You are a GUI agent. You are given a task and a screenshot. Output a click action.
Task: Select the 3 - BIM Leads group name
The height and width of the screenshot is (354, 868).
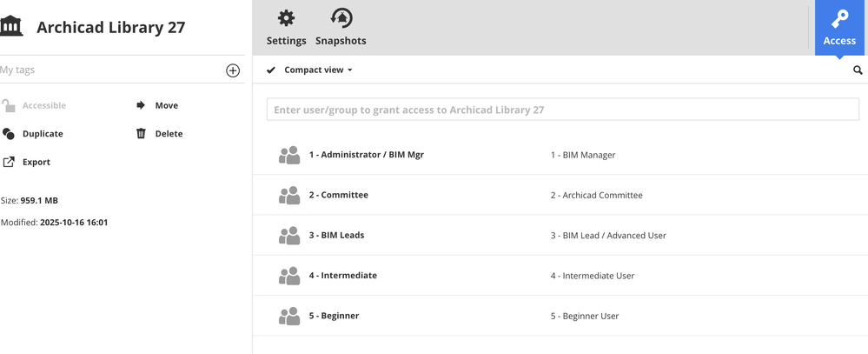pyautogui.click(x=336, y=235)
